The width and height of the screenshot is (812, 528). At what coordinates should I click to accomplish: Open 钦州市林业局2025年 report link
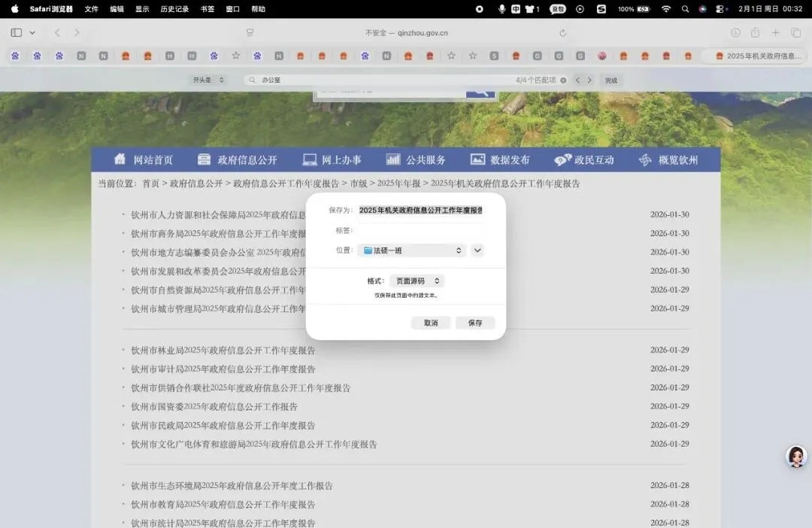point(223,350)
